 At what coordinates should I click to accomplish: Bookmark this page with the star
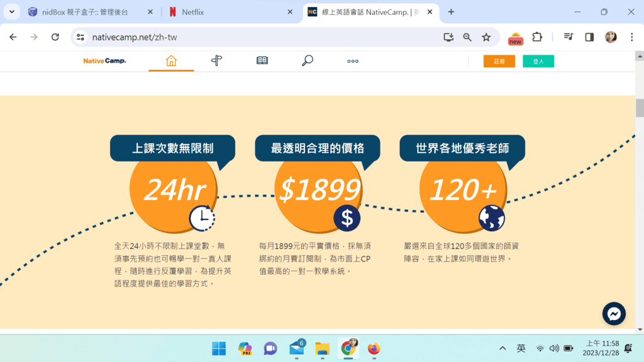486,37
